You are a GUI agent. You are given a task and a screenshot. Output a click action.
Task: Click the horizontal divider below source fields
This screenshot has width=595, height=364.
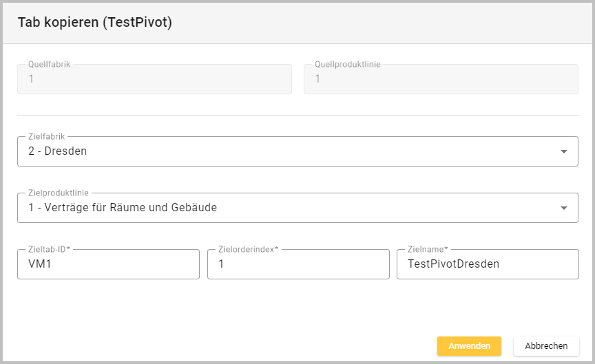[297, 115]
